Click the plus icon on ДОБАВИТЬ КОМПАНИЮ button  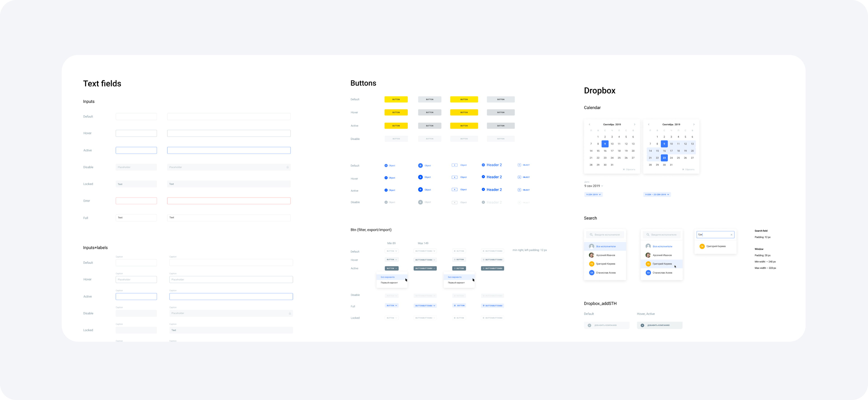(x=589, y=325)
